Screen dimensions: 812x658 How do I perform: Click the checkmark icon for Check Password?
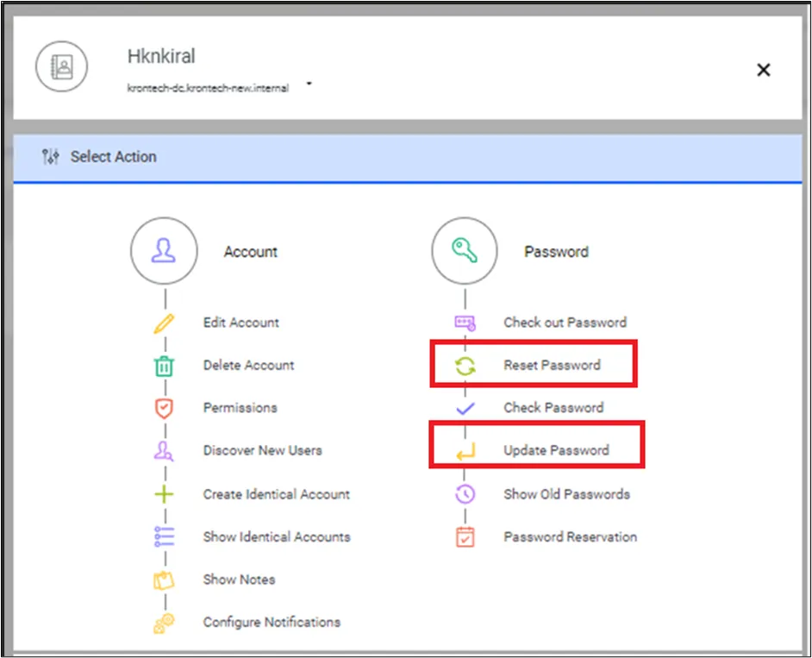pos(465,408)
